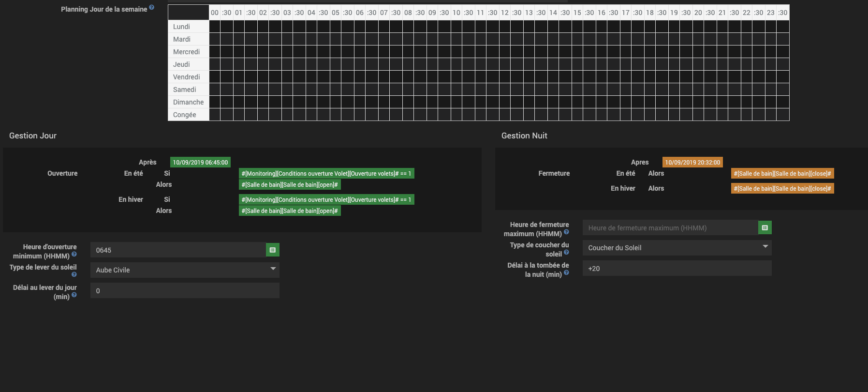Click the Type de coucher du soleil label
Screen dimensions: 868x392
pos(539,249)
